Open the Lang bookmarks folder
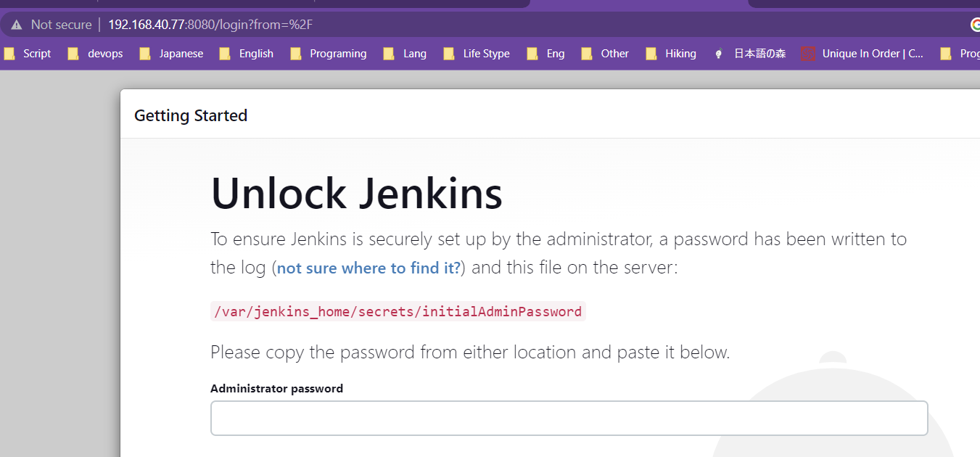Image resolution: width=980 pixels, height=457 pixels. pyautogui.click(x=405, y=54)
